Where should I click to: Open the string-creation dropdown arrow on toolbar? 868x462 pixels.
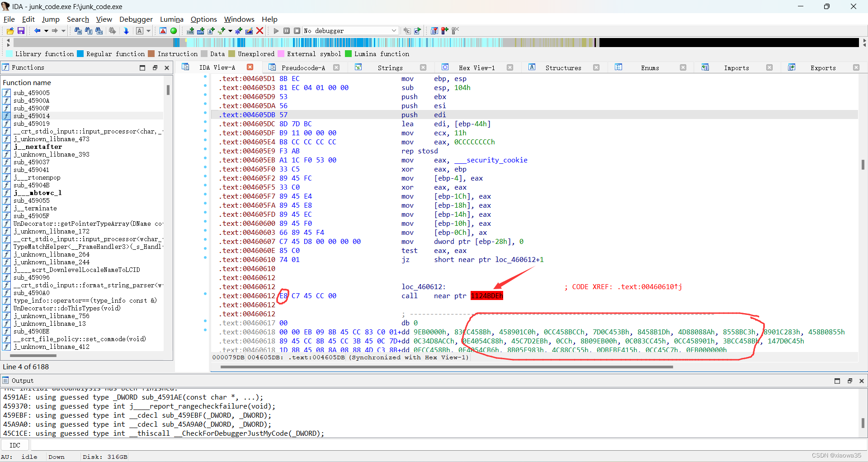(230, 31)
